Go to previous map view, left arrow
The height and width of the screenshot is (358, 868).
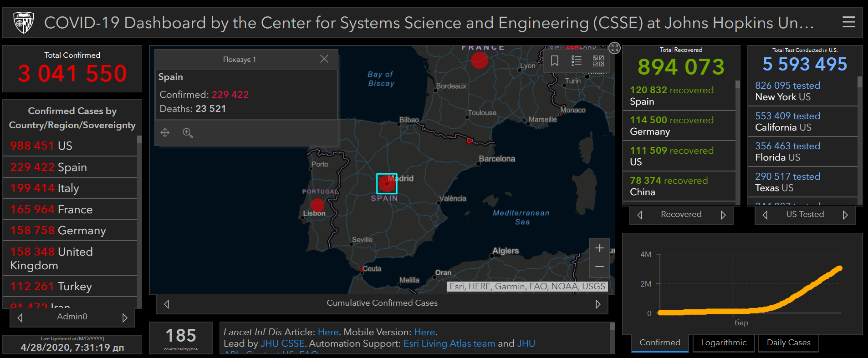pyautogui.click(x=167, y=304)
